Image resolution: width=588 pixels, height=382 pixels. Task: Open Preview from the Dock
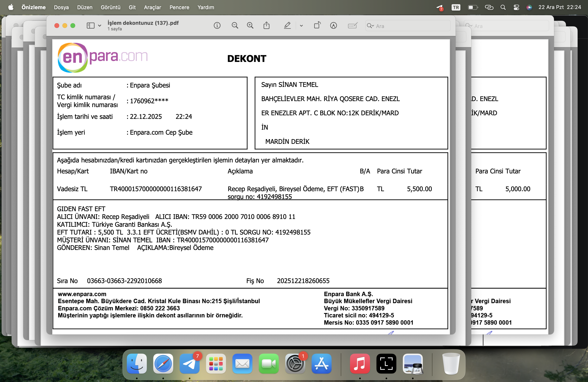tap(413, 363)
